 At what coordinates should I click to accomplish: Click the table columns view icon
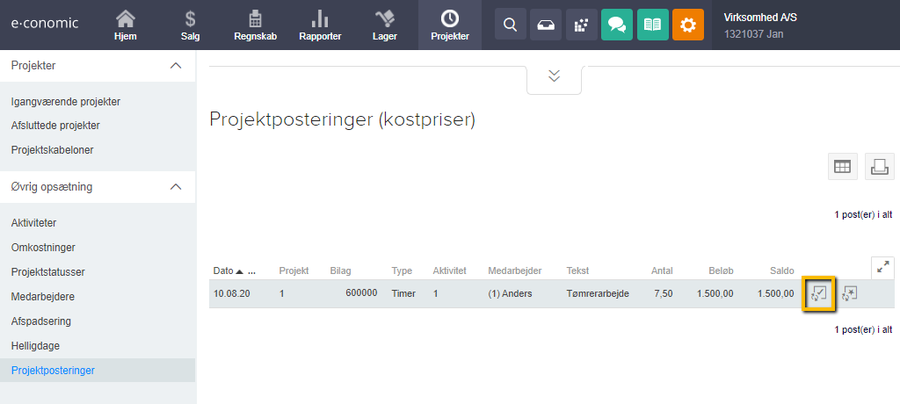pyautogui.click(x=842, y=167)
